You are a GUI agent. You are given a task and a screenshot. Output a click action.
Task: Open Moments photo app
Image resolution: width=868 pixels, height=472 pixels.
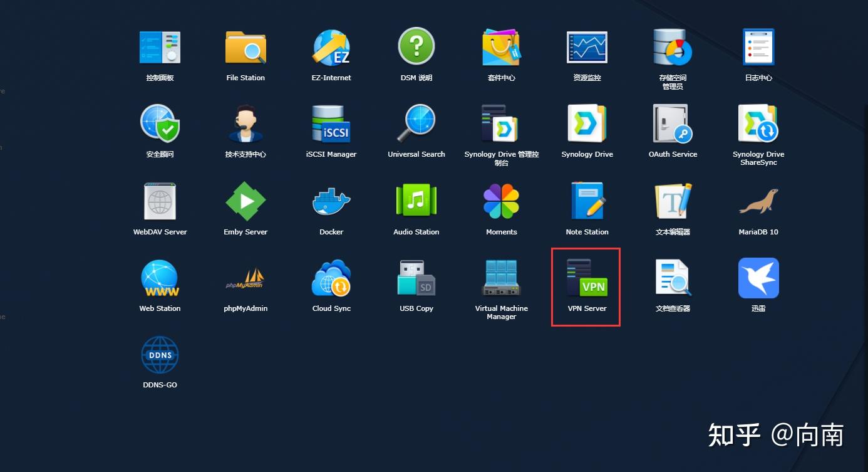coord(502,201)
